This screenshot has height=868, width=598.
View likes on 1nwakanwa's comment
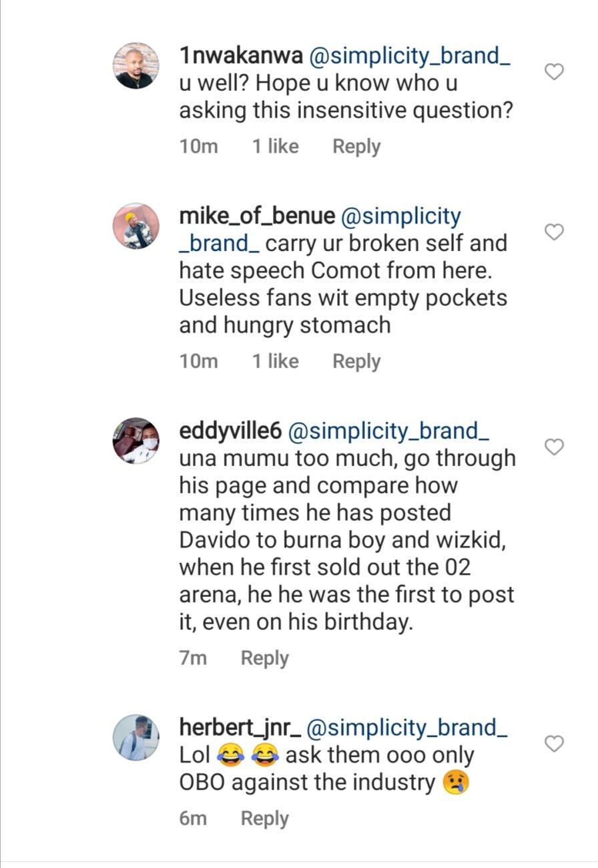[x=275, y=147]
